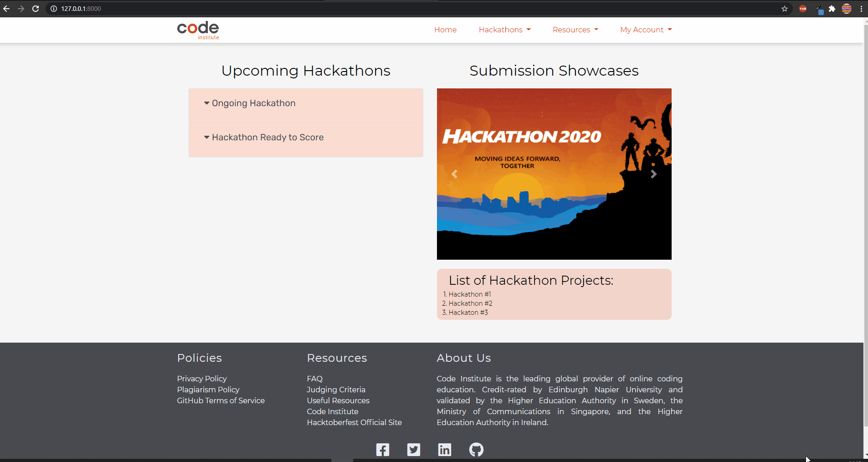Image resolution: width=868 pixels, height=462 pixels.
Task: Open the Twitter icon in footer
Action: [414, 450]
